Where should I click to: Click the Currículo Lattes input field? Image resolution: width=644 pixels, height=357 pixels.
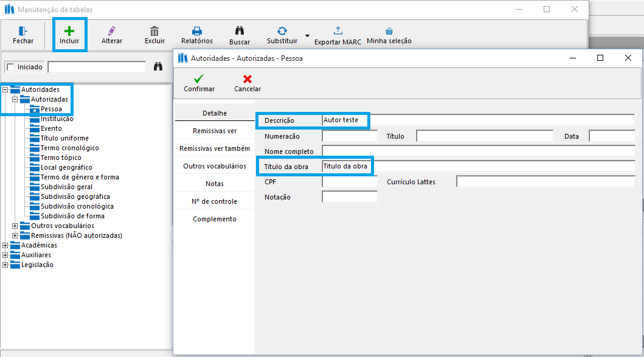[x=546, y=182]
